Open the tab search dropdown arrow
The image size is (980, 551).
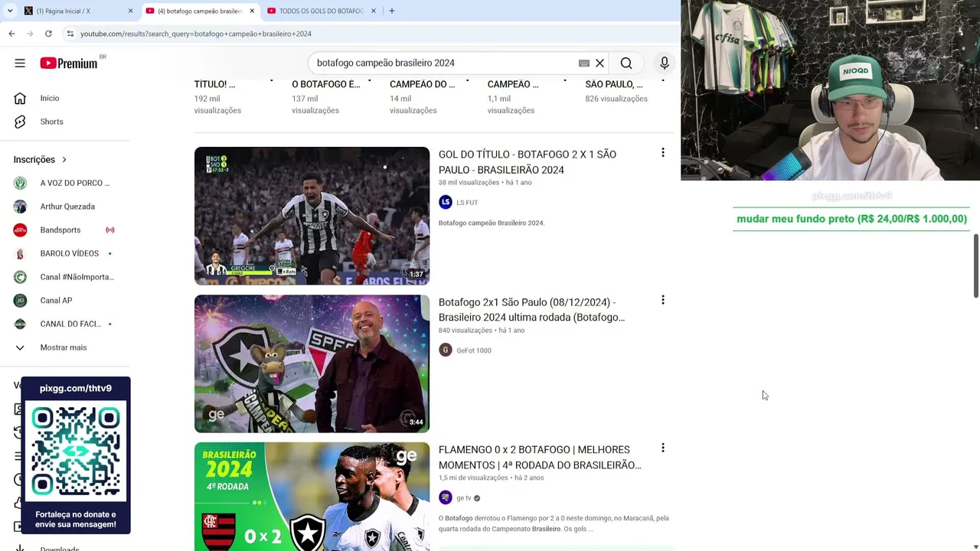(10, 11)
